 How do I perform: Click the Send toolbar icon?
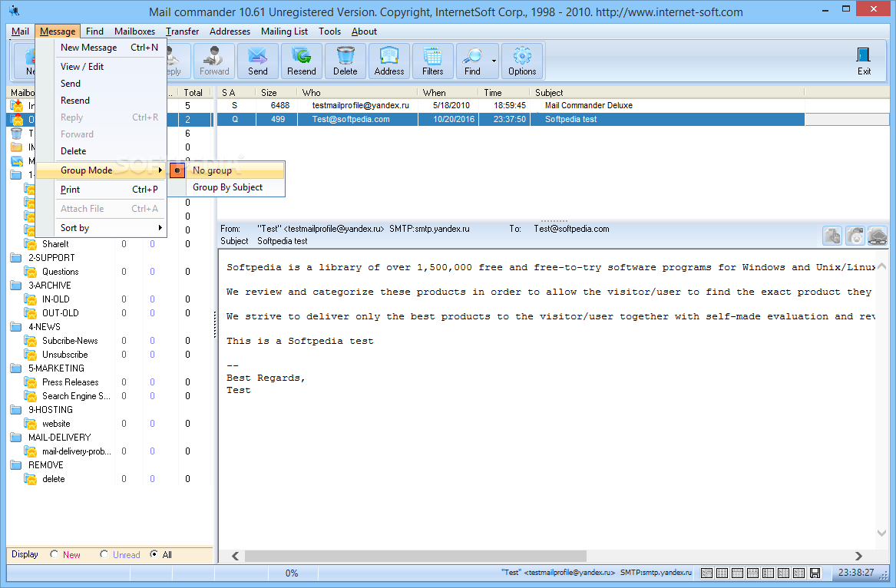258,61
